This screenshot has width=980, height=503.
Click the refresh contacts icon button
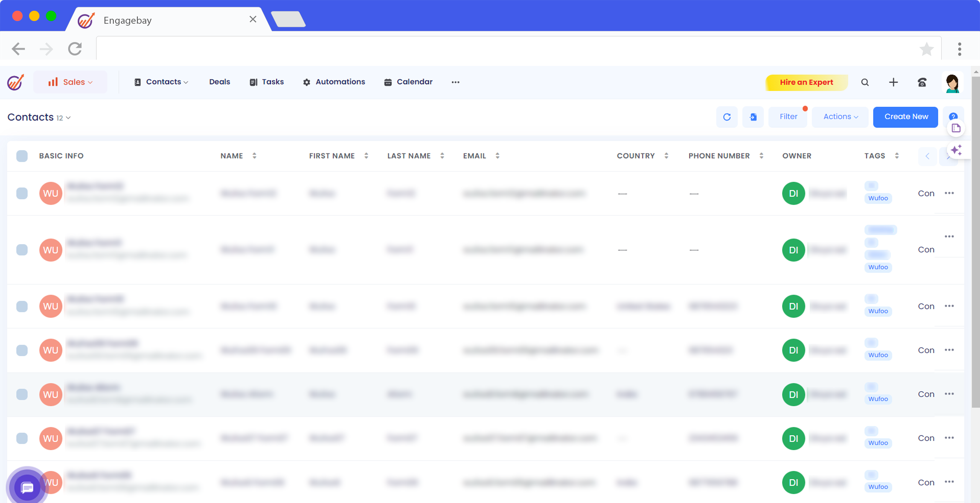click(x=727, y=117)
